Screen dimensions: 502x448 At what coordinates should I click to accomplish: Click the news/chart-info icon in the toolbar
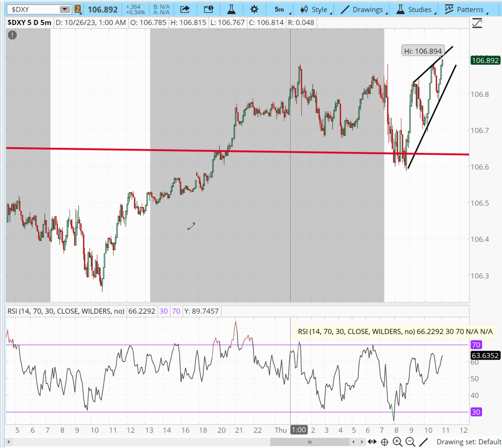[x=208, y=9]
